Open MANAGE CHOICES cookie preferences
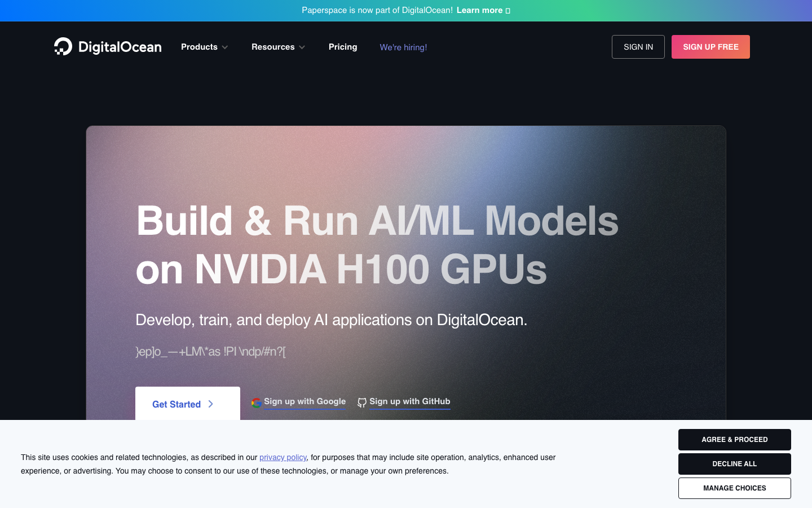 [735, 488]
